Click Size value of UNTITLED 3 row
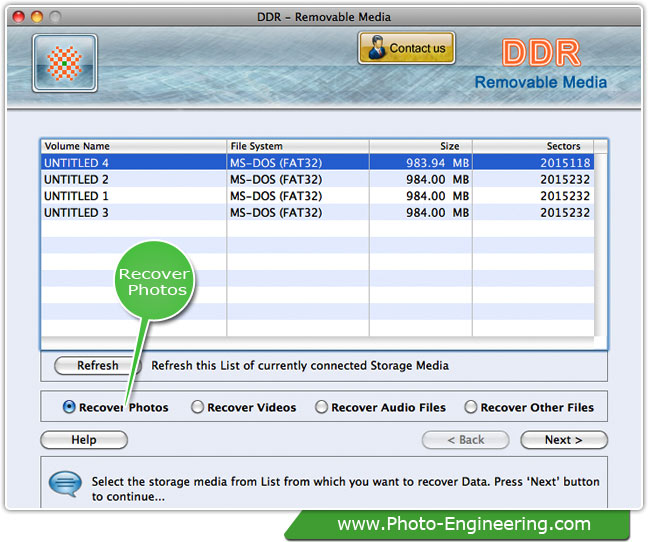Viewport: 648px width, 542px height. (x=421, y=212)
